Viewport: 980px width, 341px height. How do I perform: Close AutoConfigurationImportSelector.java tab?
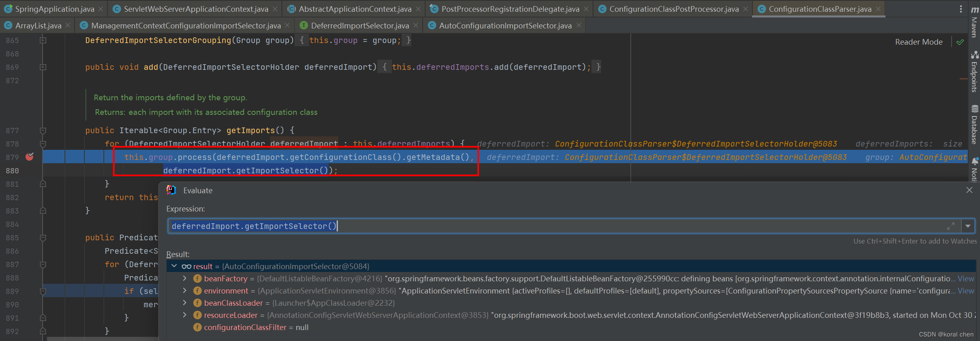(579, 26)
